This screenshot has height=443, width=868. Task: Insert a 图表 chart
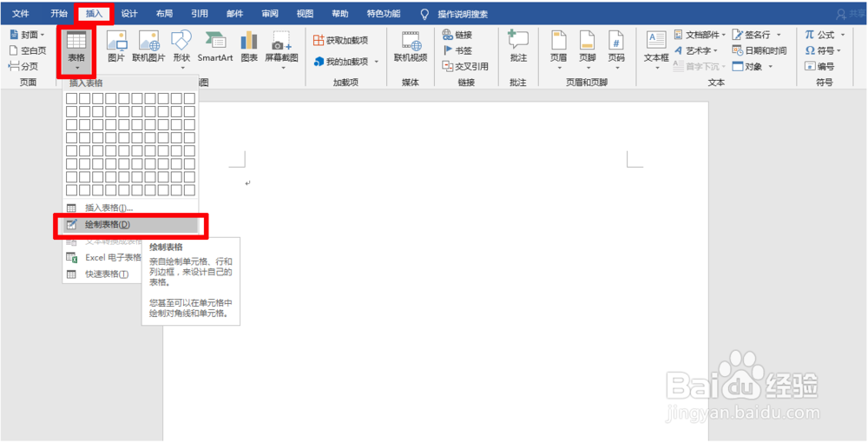249,47
